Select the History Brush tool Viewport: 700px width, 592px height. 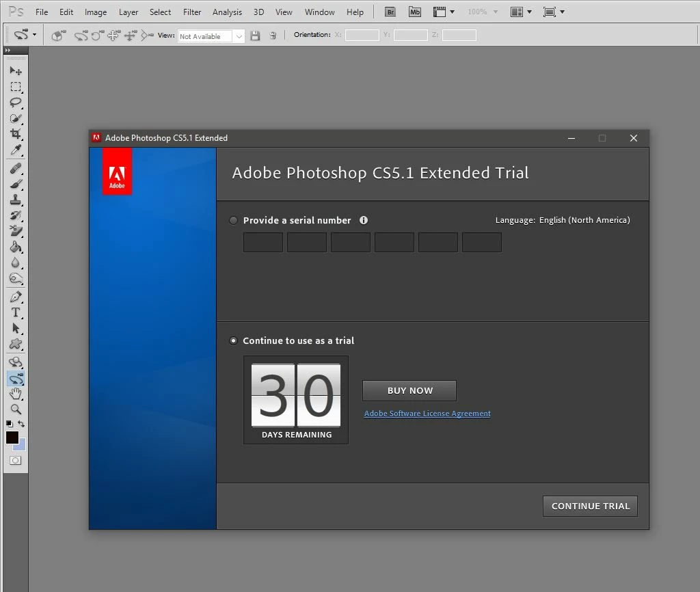(16, 215)
